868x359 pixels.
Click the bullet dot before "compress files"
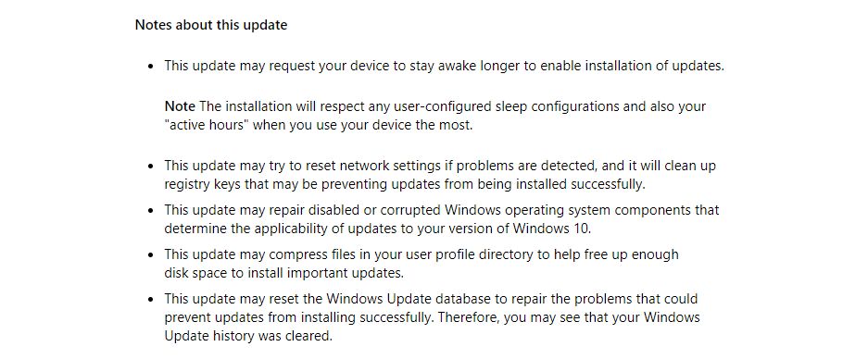pos(151,255)
